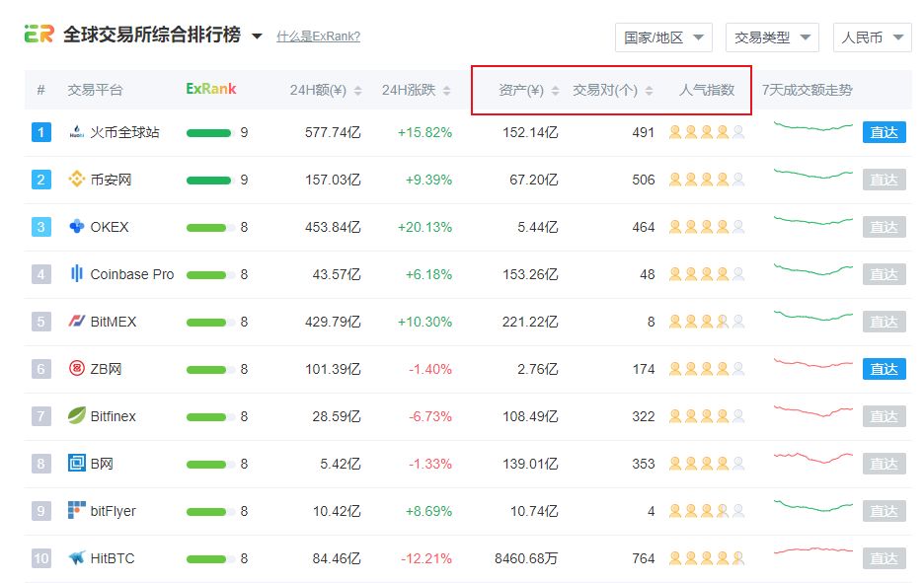
Task: Click the Bitfinex leaf logo icon
Action: click(77, 415)
